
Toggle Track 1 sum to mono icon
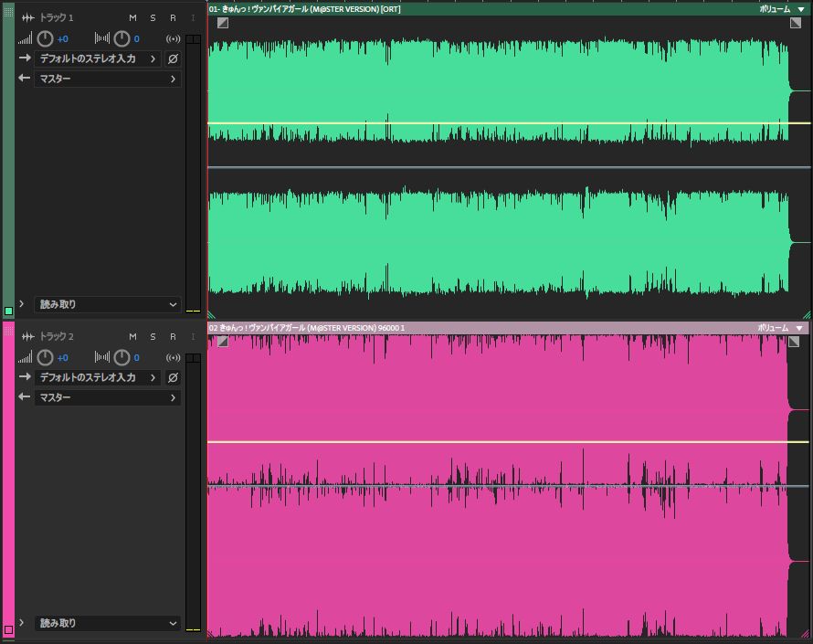tap(174, 39)
